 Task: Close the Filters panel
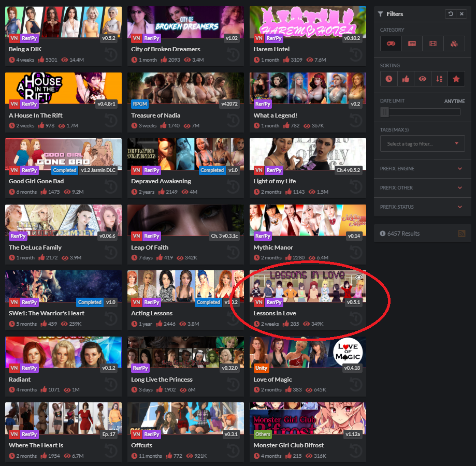coord(461,13)
